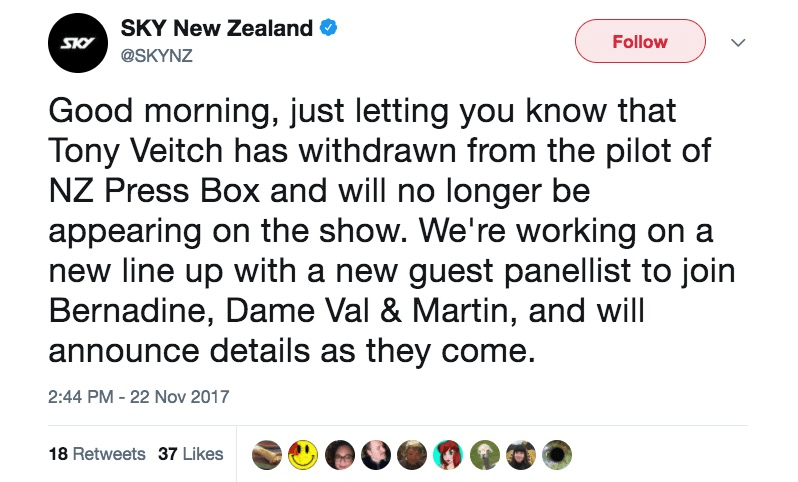Click the eye close-up liker avatar

point(557,454)
